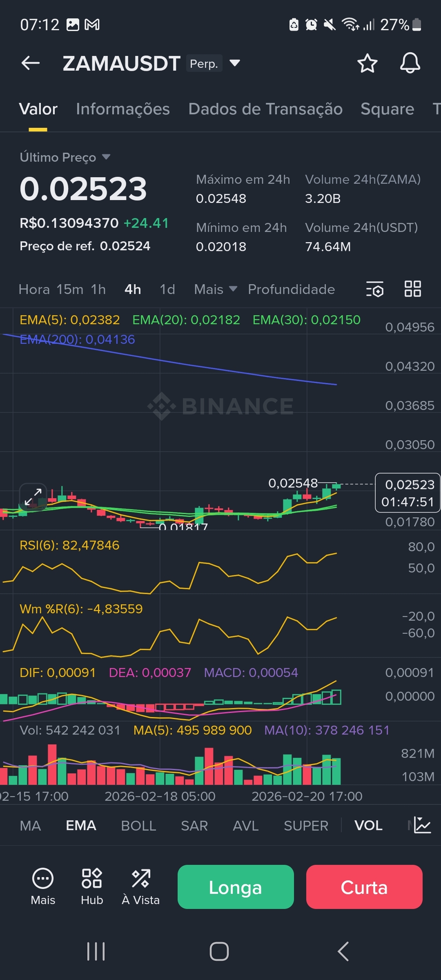Open indicator chart settings icon
Viewport: 441px width, 980px height.
pos(422,825)
